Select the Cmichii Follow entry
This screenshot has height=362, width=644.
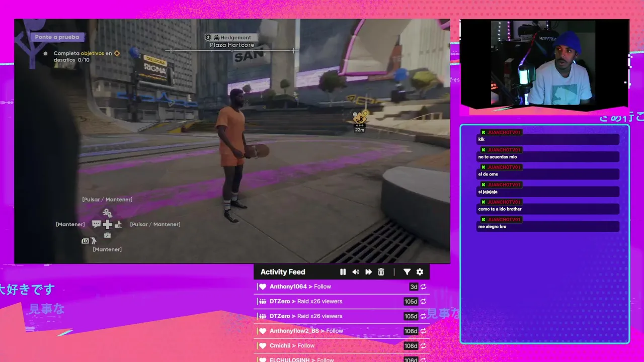(342, 346)
